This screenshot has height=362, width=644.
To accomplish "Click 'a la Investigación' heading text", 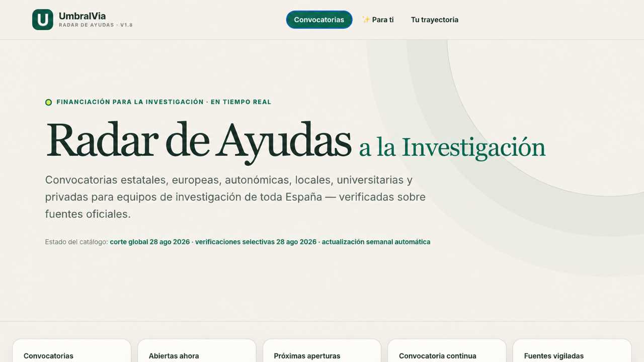I will click(452, 148).
